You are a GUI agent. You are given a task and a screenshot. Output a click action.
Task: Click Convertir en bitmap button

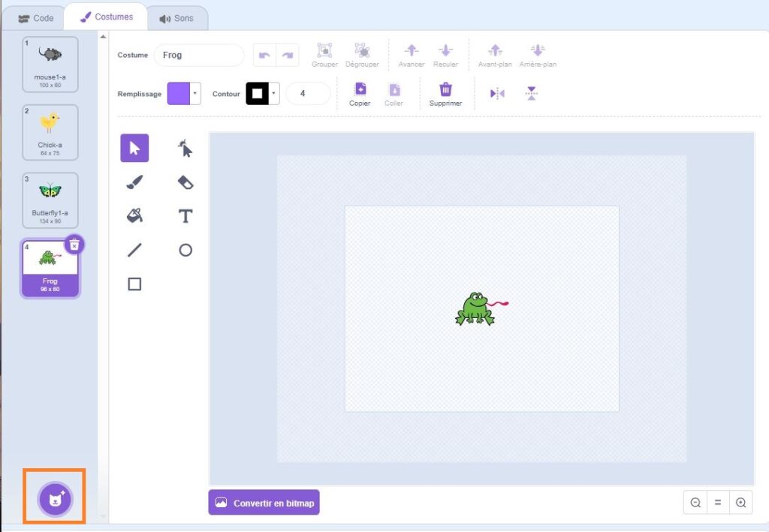click(264, 503)
